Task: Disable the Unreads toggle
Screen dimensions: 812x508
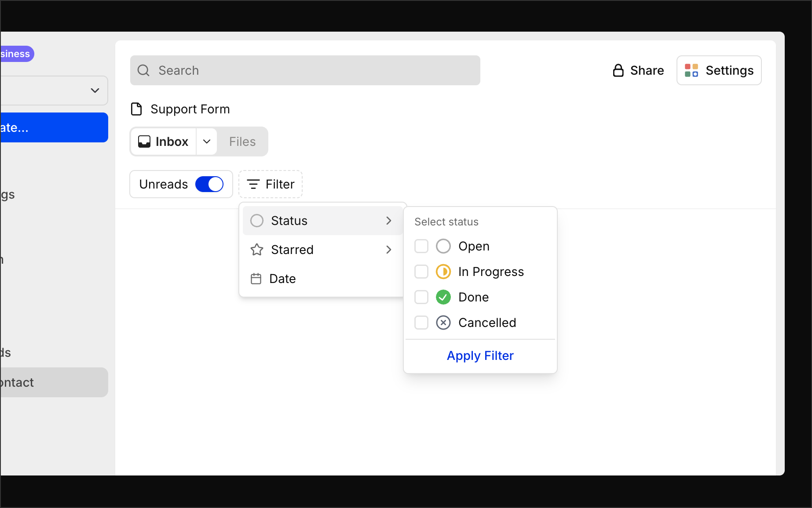Action: 210,184
